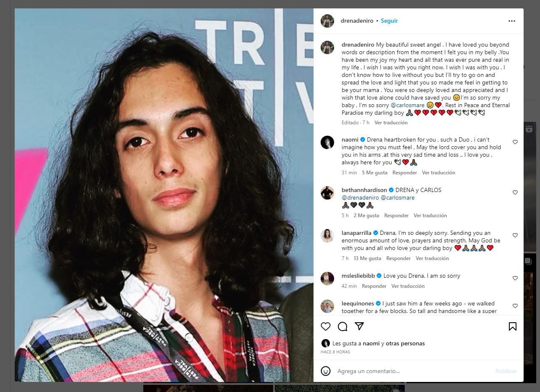Like bethannhardison's comment
The height and width of the screenshot is (392, 540).
coord(515,192)
